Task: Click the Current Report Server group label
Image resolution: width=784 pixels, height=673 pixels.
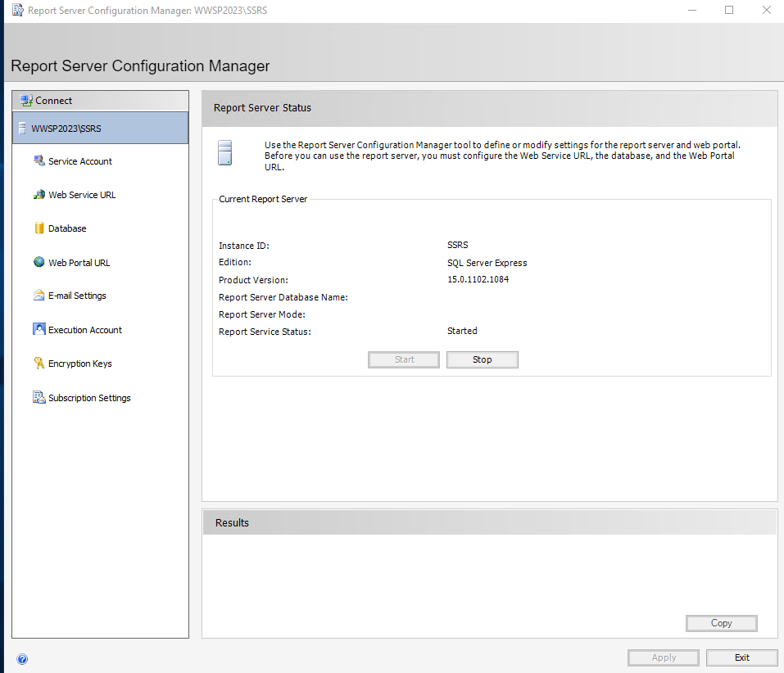Action: (x=263, y=199)
